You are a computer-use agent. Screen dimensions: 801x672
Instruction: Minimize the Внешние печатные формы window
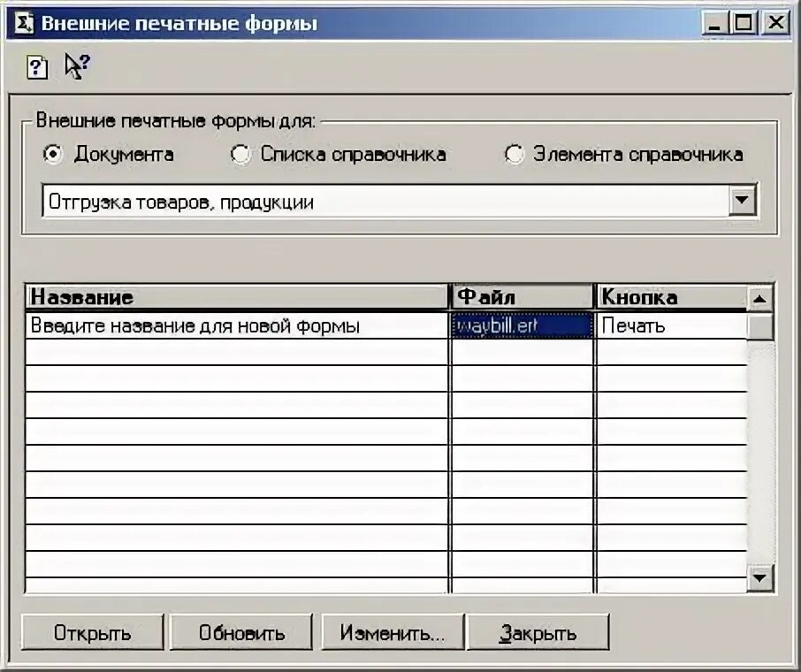[x=716, y=24]
